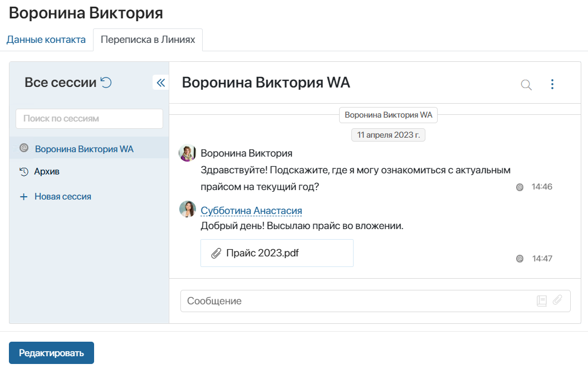This screenshot has height=369, width=588.
Task: Select Переписка в Линиях tab
Action: point(148,40)
